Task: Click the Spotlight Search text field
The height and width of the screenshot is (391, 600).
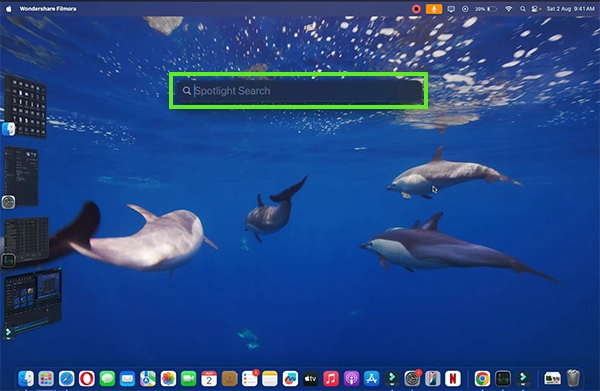Action: tap(299, 91)
